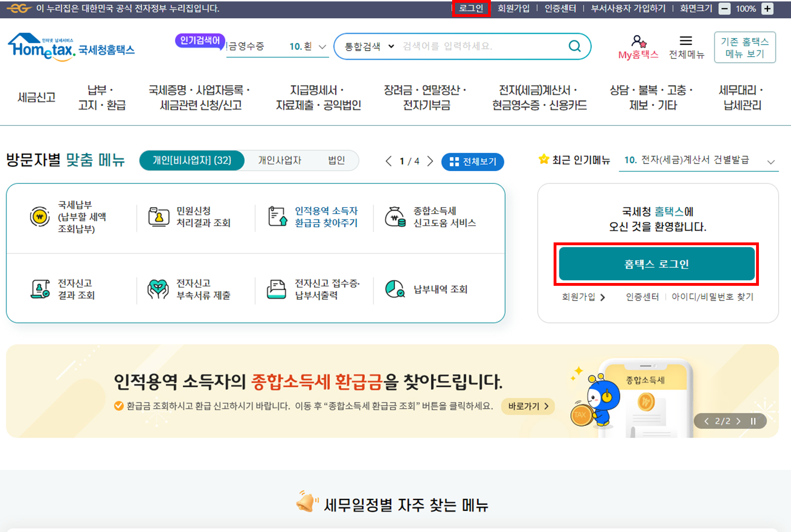Open 지급명세서·자료제출·공익법인 menu
Viewport: 791px width, 532px height.
(x=319, y=98)
